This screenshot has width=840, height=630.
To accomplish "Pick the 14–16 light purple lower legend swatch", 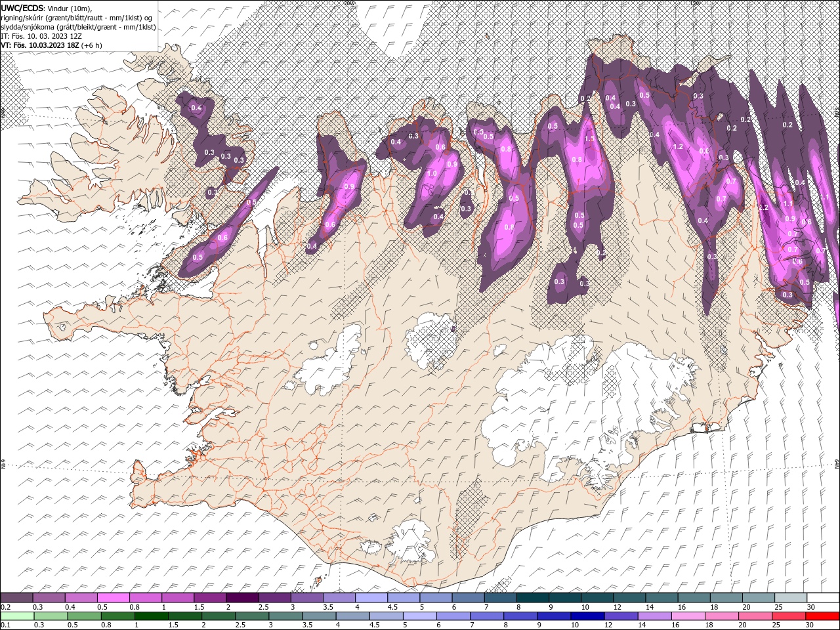I will point(654,616).
